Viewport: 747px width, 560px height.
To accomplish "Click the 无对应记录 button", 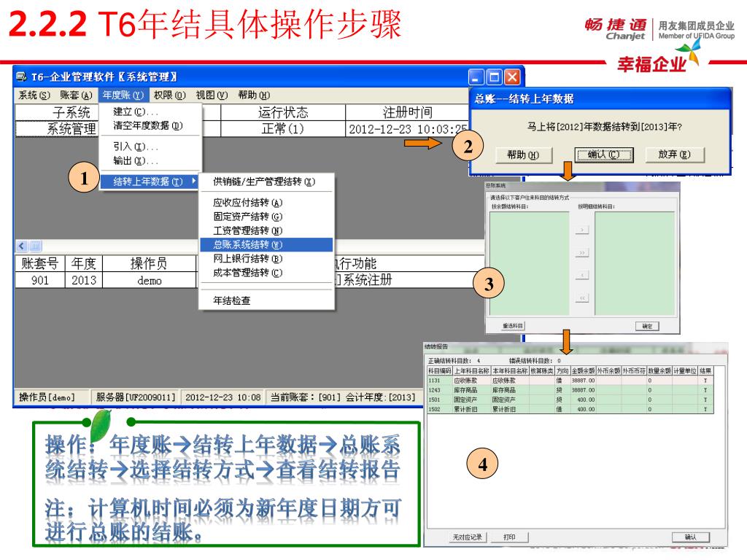I will 467,537.
